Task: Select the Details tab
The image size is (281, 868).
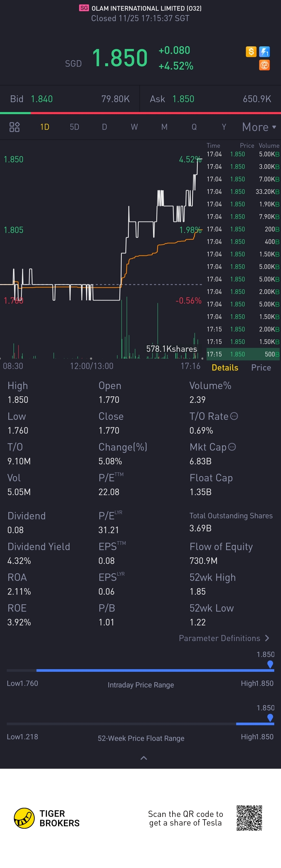Action: (225, 368)
